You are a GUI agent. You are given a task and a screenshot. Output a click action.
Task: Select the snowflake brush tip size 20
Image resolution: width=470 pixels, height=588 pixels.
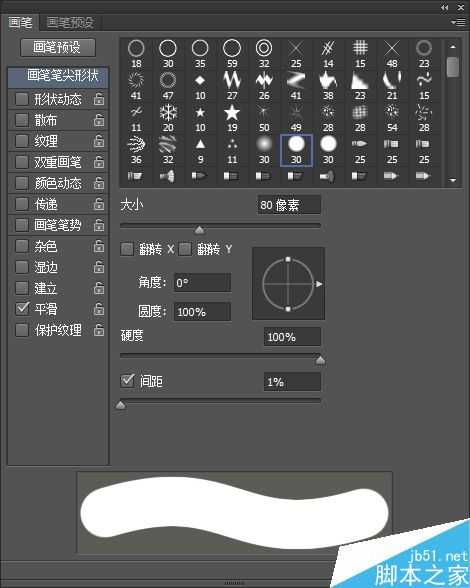pos(168,117)
